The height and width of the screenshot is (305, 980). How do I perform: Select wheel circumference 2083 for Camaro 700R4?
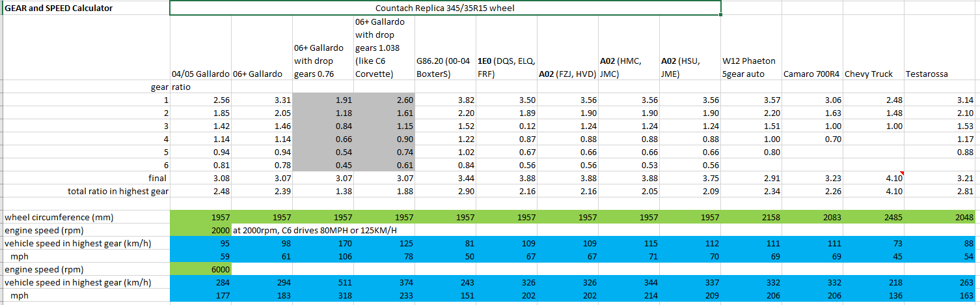[812, 217]
